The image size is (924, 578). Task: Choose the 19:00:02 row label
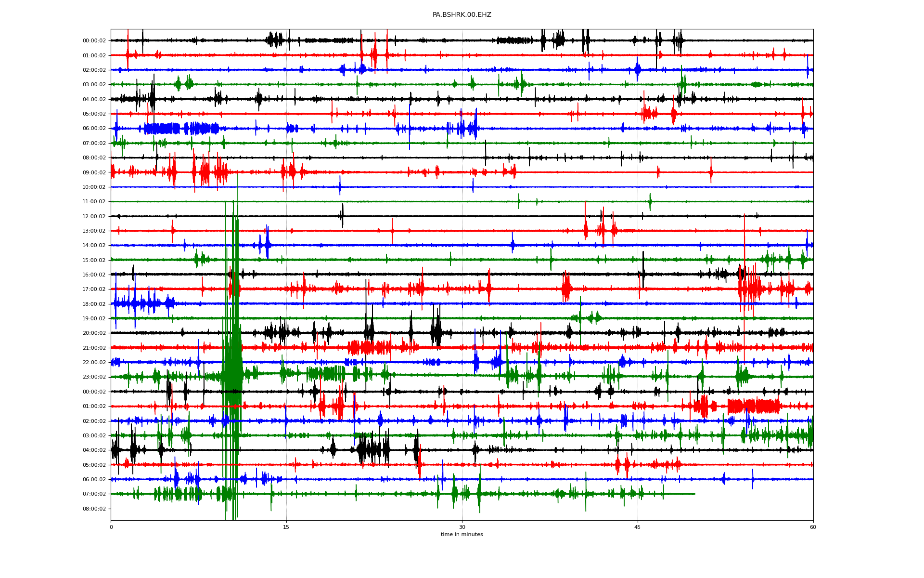point(94,318)
